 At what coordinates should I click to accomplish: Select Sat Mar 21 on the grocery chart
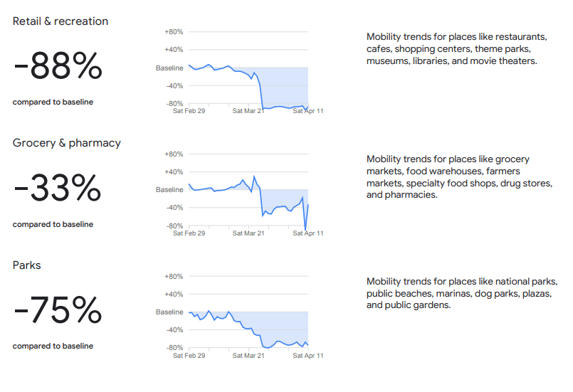pos(248,233)
